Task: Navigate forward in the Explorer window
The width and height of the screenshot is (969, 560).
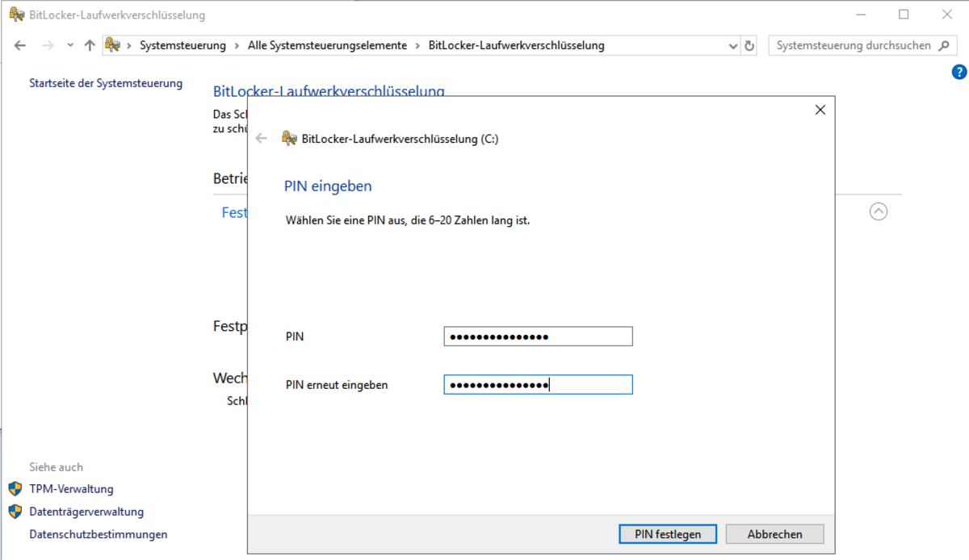Action: click(x=48, y=46)
